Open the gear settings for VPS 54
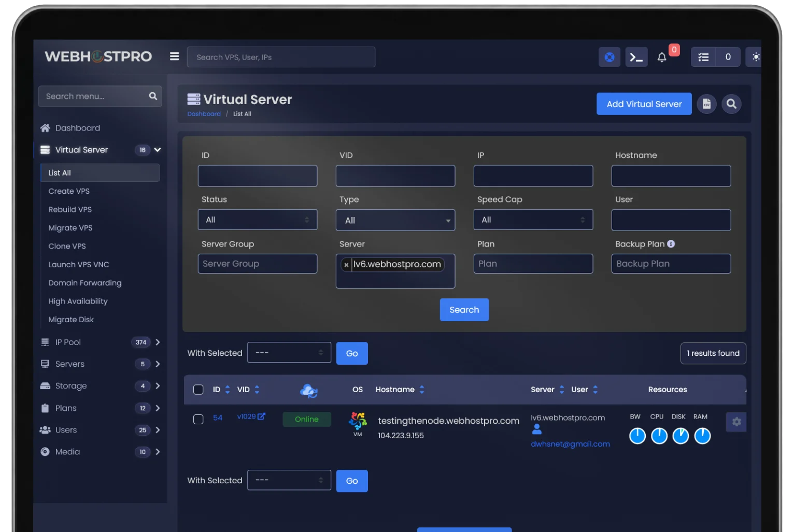 tap(736, 422)
